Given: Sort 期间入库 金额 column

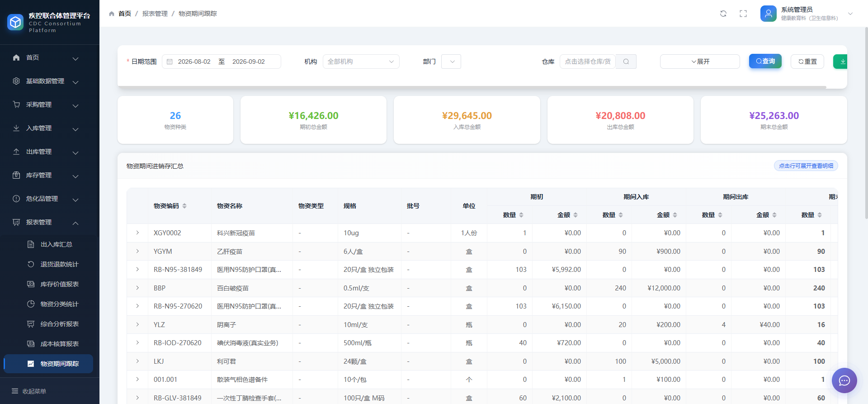Looking at the screenshot, I should click(x=675, y=215).
